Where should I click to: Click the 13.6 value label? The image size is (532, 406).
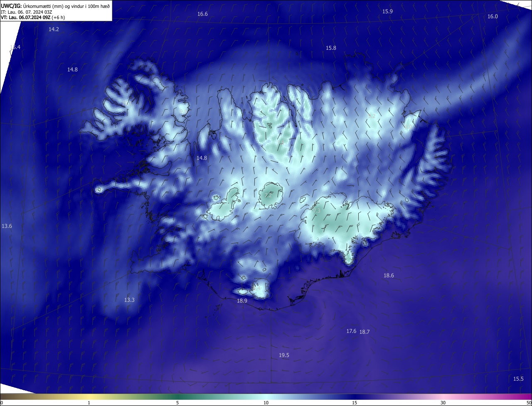click(x=7, y=226)
